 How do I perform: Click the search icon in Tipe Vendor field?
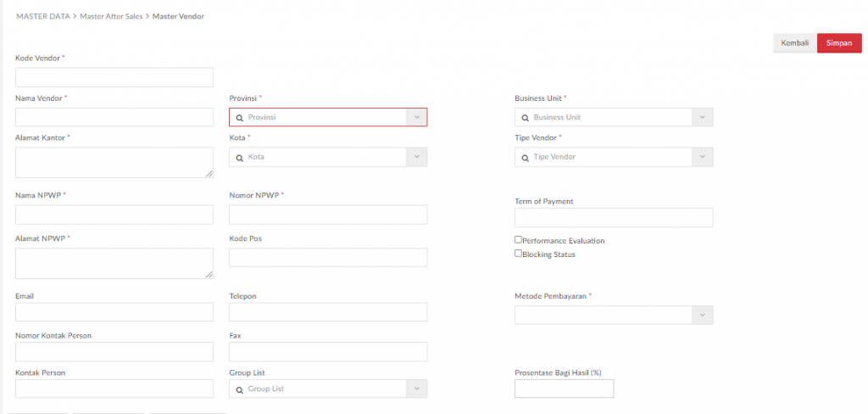525,157
